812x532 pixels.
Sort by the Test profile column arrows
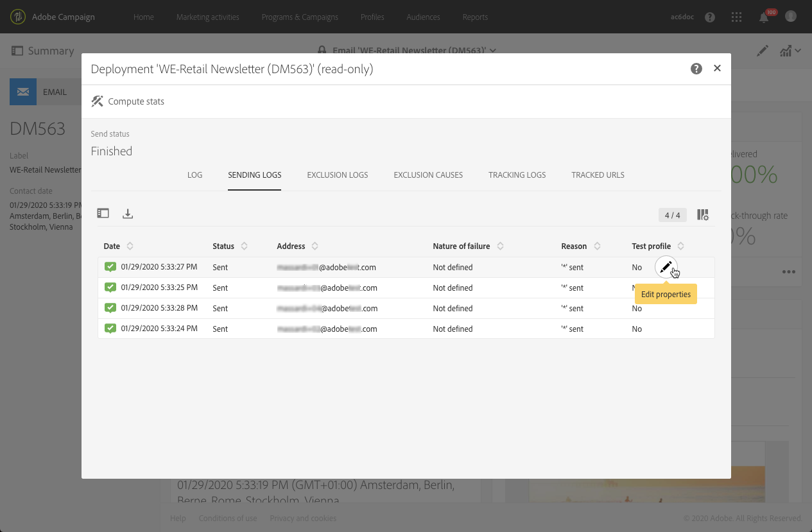click(681, 246)
